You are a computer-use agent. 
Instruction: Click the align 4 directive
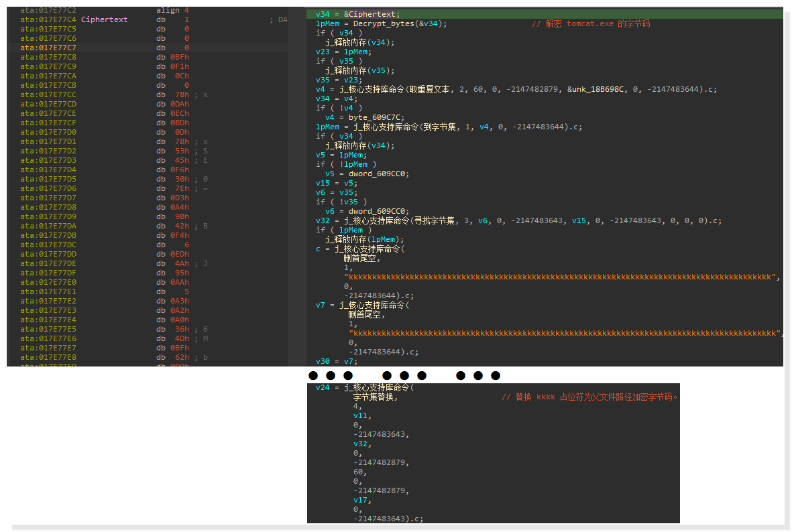pyautogui.click(x=174, y=10)
